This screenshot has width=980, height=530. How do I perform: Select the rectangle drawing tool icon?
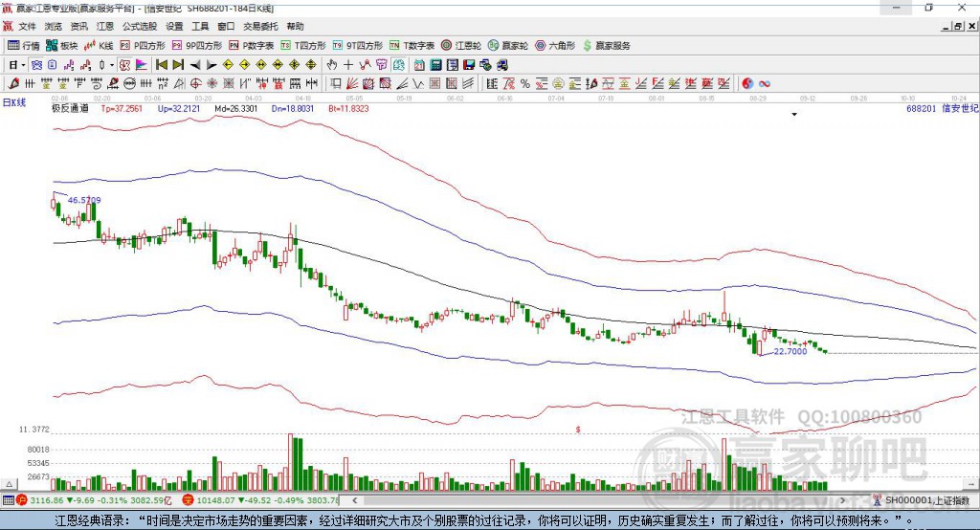336,84
